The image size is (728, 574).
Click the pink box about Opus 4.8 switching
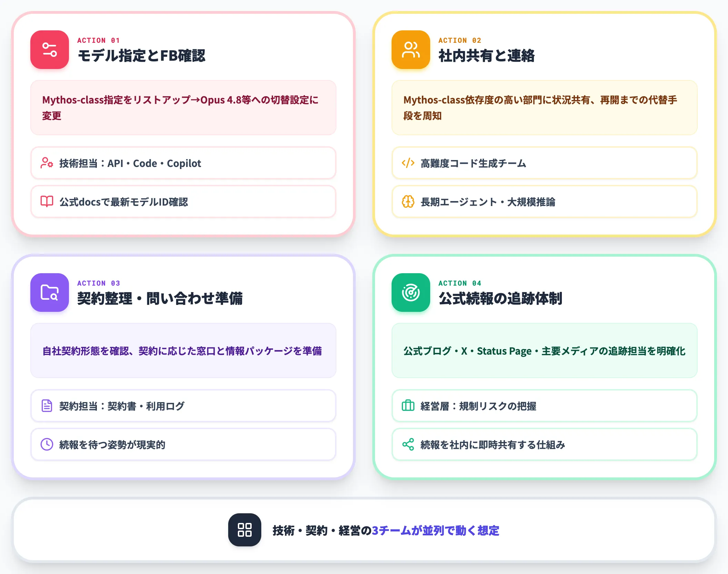pyautogui.click(x=183, y=108)
